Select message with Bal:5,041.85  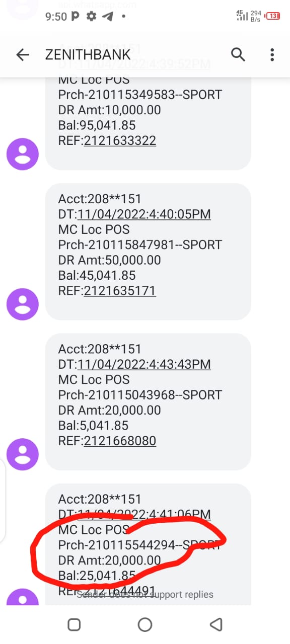pos(148,402)
